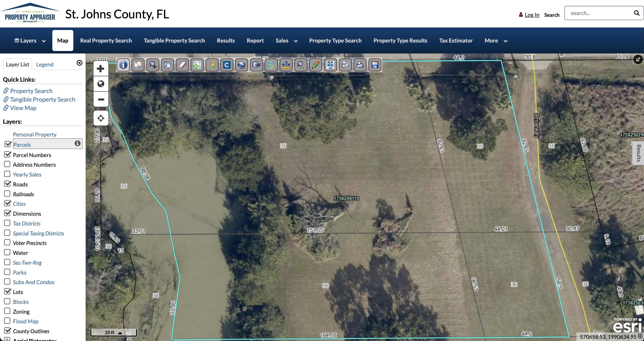Expand the More navigation menu

tap(496, 41)
